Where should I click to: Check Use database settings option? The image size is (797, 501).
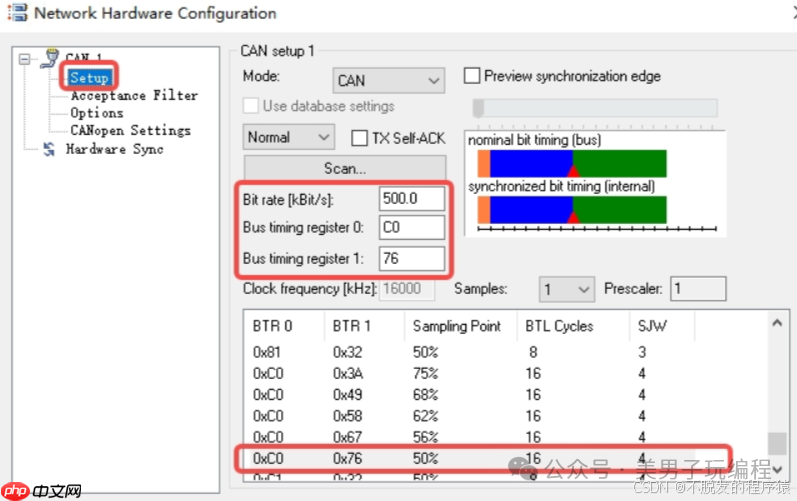(250, 106)
